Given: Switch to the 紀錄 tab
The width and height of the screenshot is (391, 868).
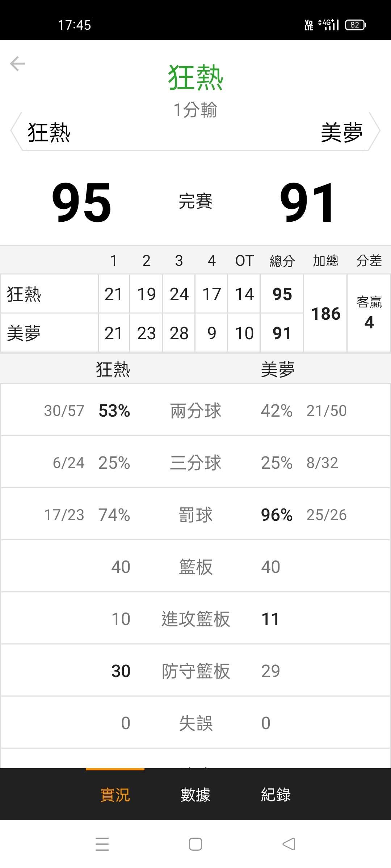Looking at the screenshot, I should click(x=276, y=795).
